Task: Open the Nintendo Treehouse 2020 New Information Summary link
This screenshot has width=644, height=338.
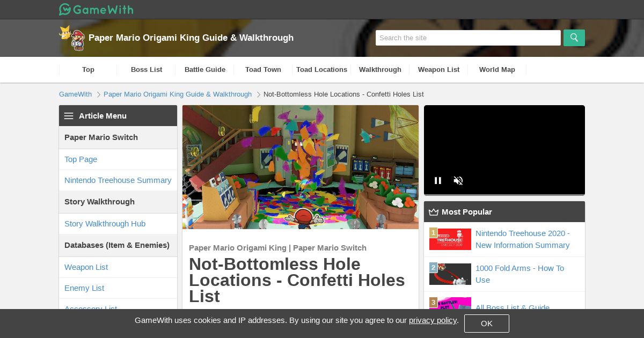Action: pos(523,239)
